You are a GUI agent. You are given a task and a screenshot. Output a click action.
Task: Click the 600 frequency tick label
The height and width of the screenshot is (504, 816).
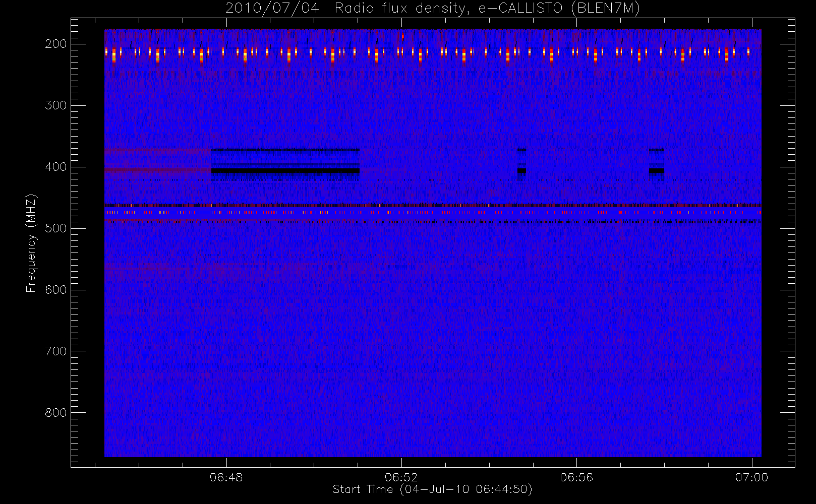[56, 290]
